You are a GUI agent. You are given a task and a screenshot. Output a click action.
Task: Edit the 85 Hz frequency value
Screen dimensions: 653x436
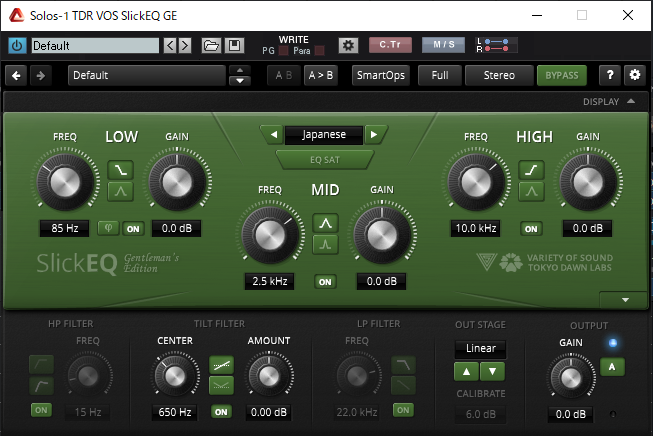tap(65, 228)
